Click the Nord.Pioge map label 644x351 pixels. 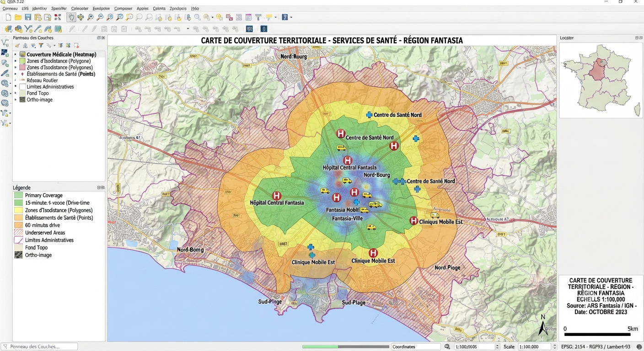pyautogui.click(x=447, y=268)
